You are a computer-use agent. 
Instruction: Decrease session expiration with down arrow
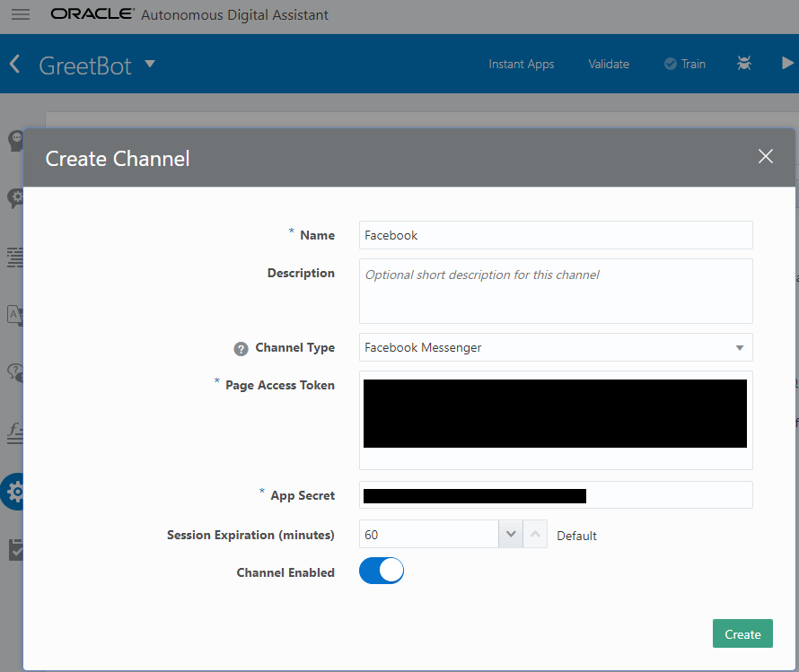pos(511,534)
